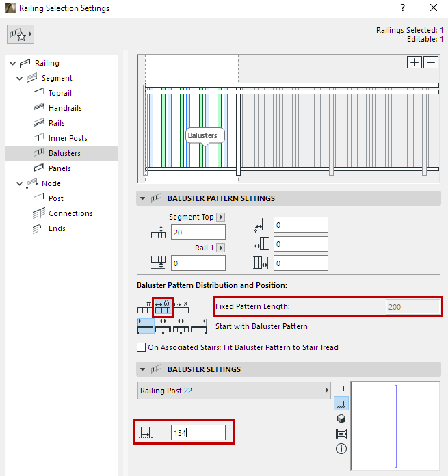
Task: Show baluster component info
Action: [x=341, y=449]
